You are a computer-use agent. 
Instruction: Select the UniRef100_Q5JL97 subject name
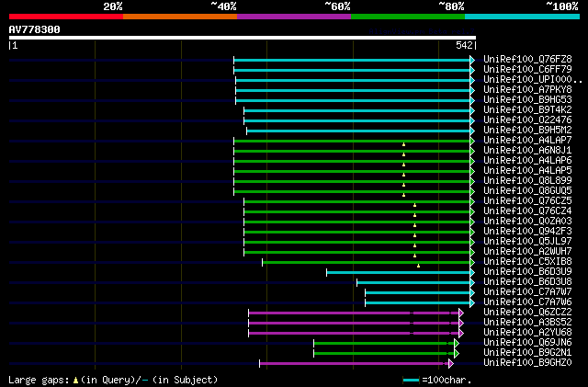[527, 242]
